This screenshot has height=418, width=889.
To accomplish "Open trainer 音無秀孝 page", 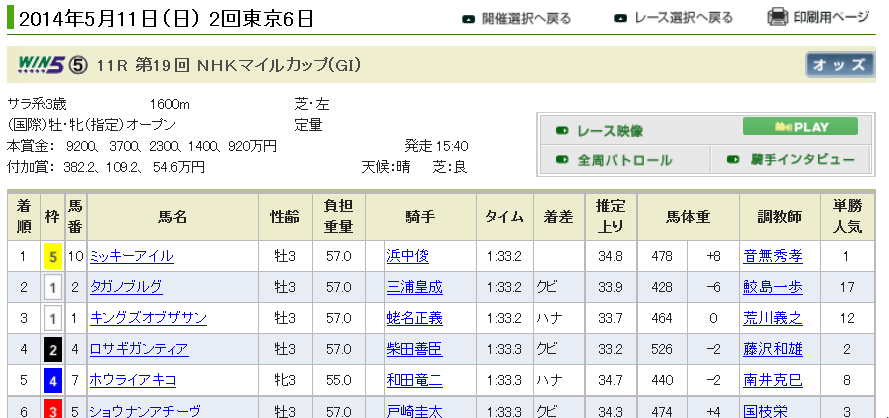I will (773, 256).
